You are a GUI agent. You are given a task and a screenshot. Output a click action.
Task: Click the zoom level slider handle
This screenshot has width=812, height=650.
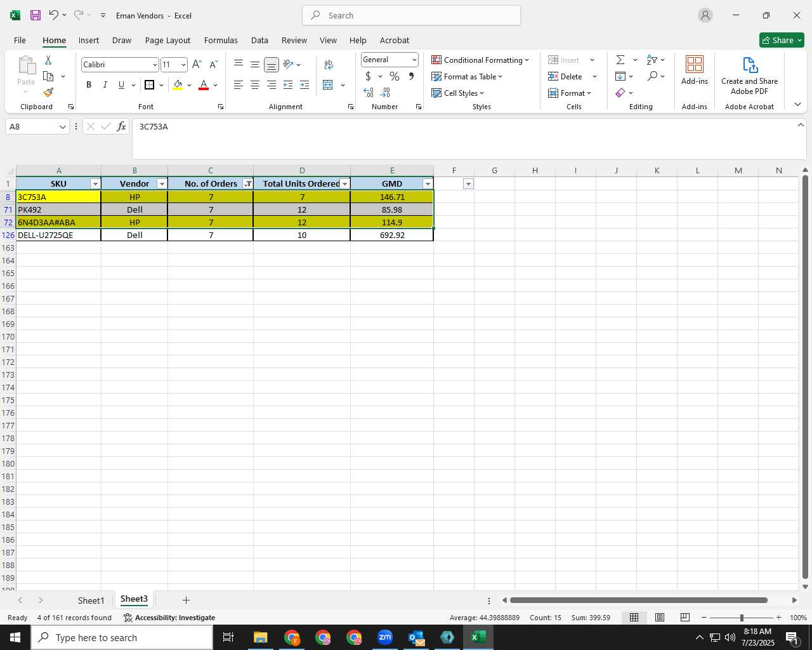[x=742, y=618]
